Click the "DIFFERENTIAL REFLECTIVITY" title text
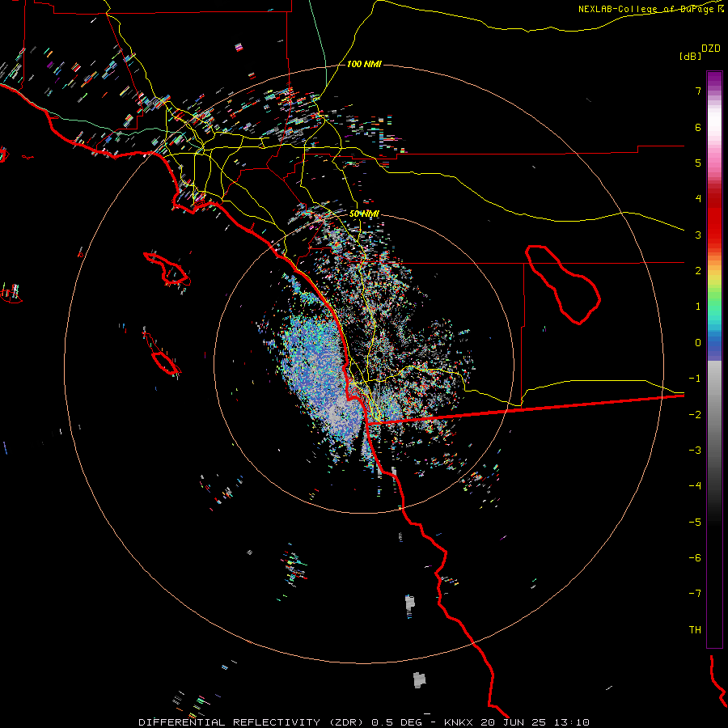The height and width of the screenshot is (728, 728). point(230,722)
